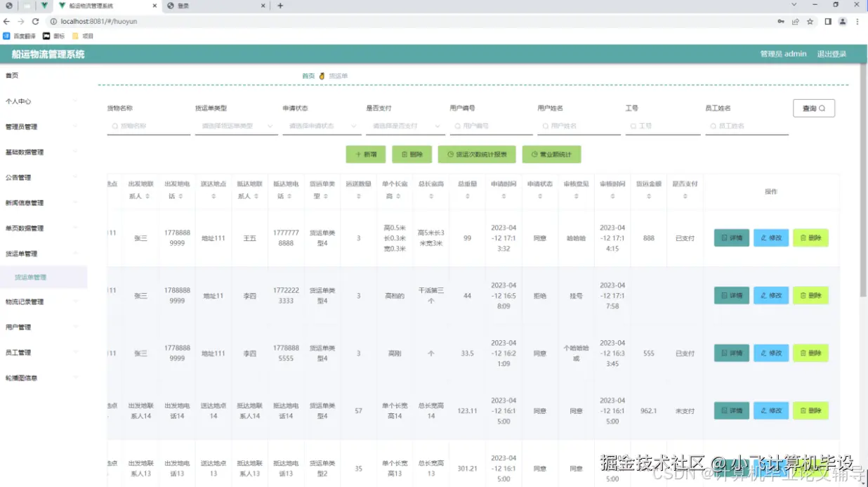The width and height of the screenshot is (868, 487).
Task: Expand 单页数据管理 in the sidebar
Action: pos(44,228)
